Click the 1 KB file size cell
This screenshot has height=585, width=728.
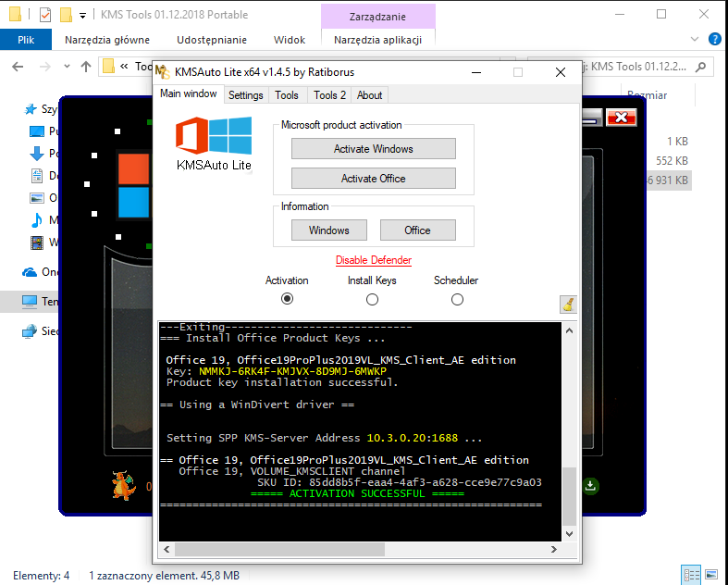[x=677, y=142]
